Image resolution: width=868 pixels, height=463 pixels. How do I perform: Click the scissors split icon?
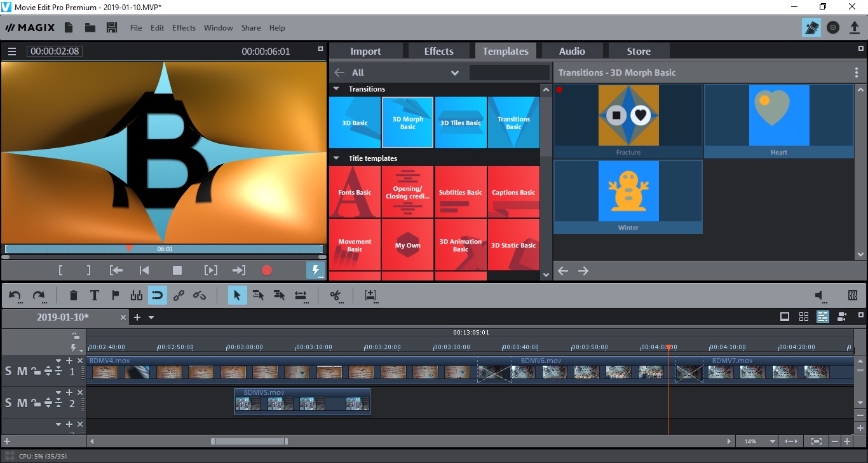pyautogui.click(x=336, y=295)
